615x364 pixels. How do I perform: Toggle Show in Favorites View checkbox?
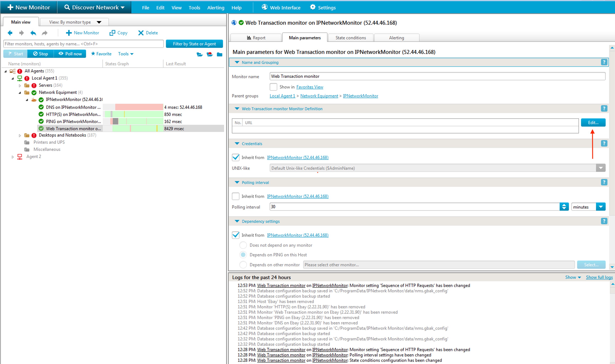click(273, 87)
